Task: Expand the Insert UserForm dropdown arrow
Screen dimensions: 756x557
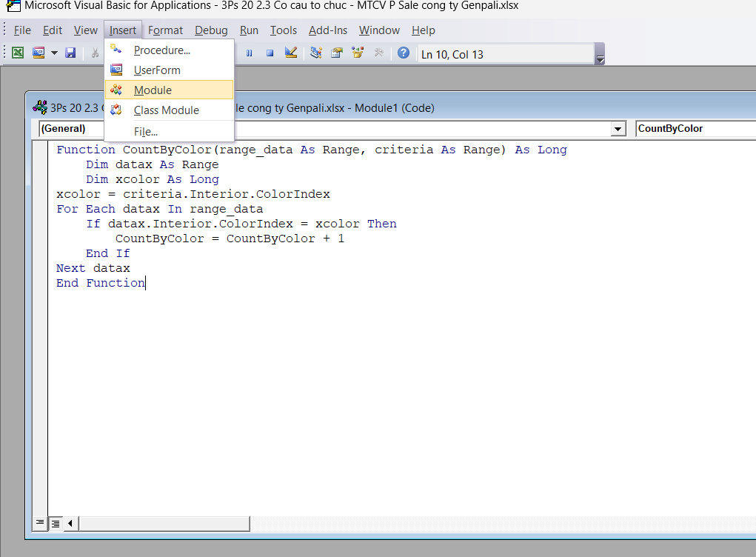Action: coord(54,53)
